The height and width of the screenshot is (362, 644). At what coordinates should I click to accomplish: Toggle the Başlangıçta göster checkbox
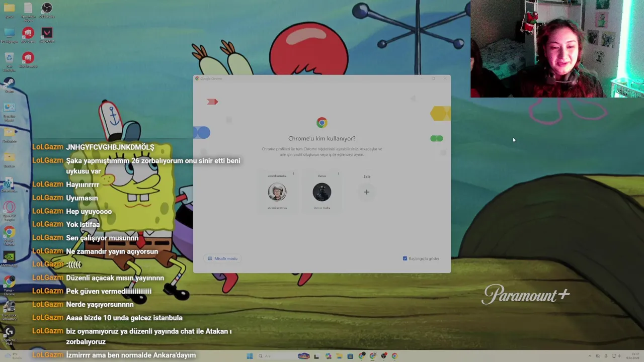click(x=405, y=258)
